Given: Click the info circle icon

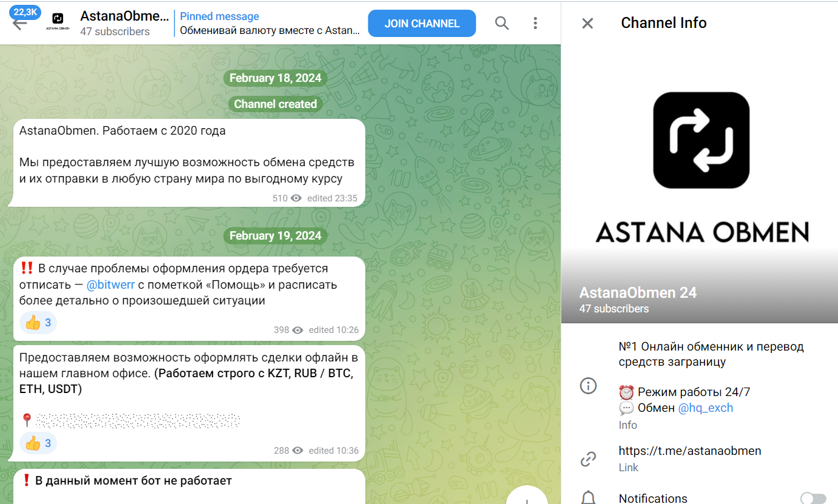Looking at the screenshot, I should (x=588, y=386).
